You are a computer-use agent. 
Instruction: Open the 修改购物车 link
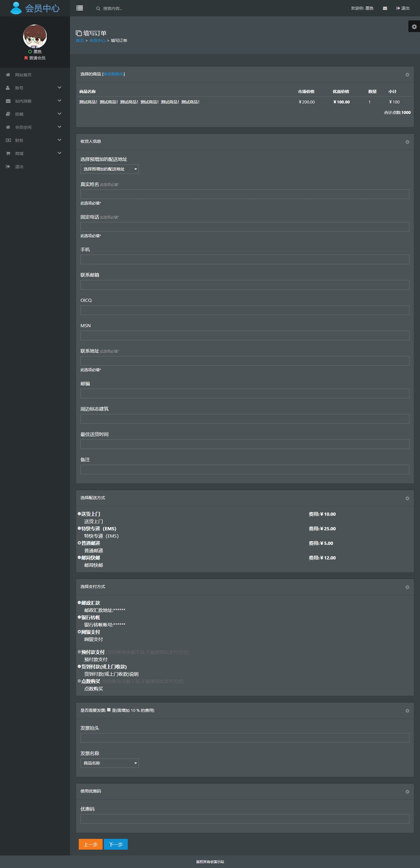[113, 74]
